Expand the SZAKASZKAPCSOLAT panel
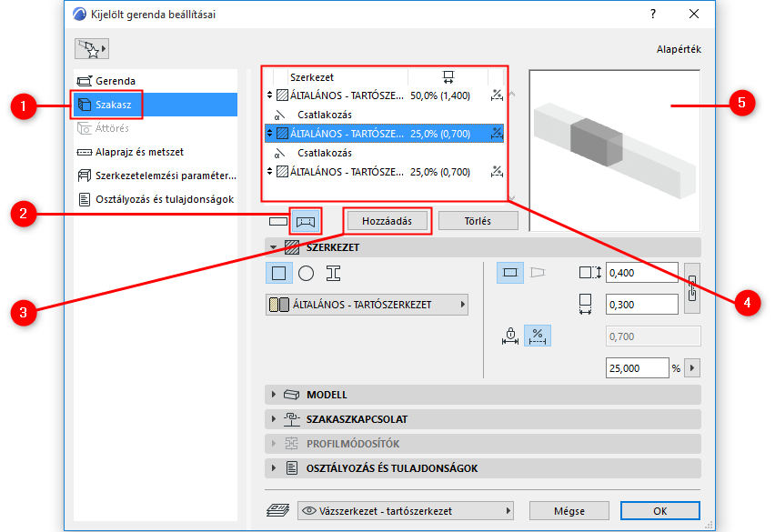 click(x=273, y=419)
